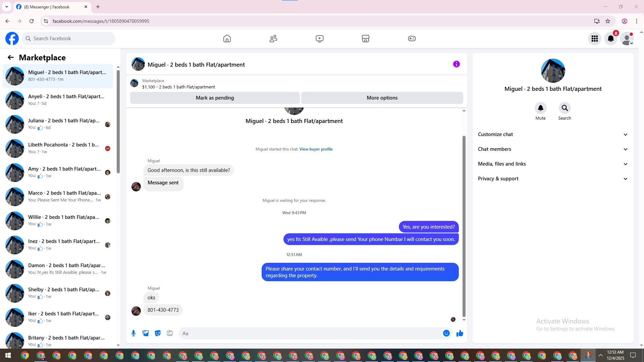Open the Home tab in top navigation
644x362 pixels.
click(227, 39)
